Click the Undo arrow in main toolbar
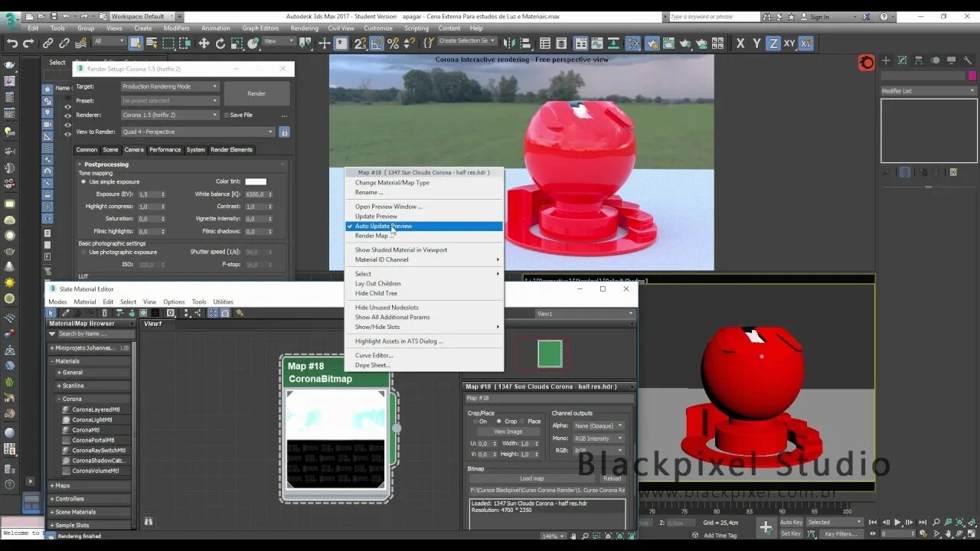The height and width of the screenshot is (551, 980). tap(12, 44)
